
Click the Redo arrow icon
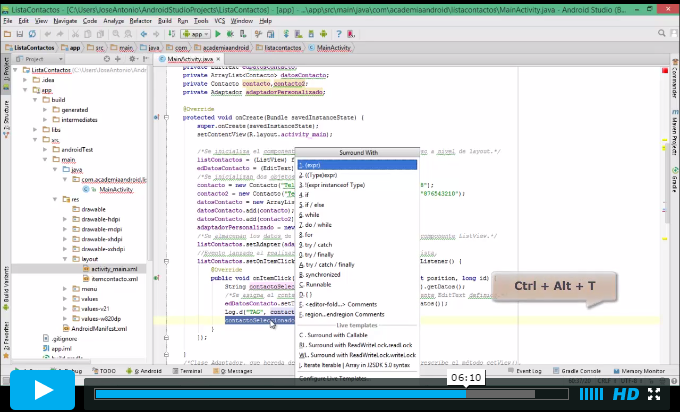[x=60, y=34]
